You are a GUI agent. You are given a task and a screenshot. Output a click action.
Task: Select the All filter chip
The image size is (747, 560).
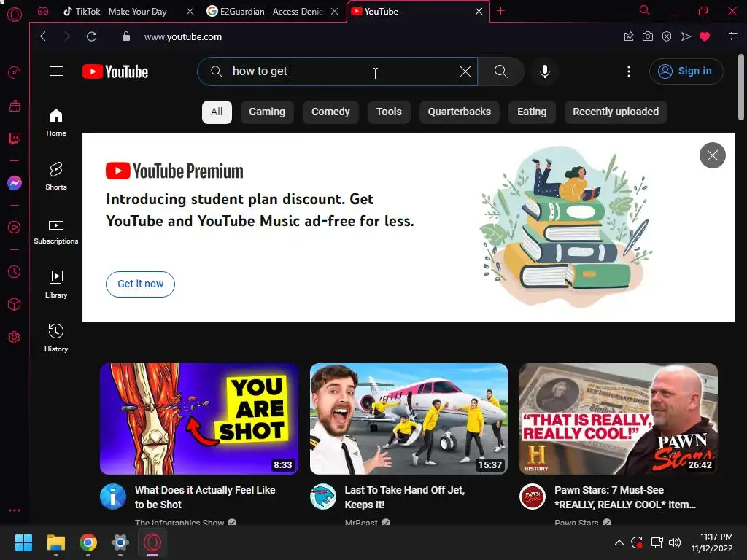pos(217,112)
